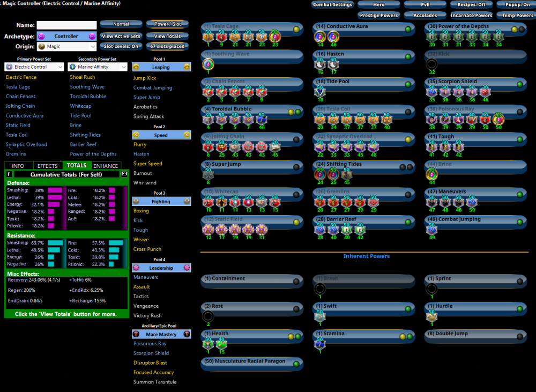The width and height of the screenshot is (536, 392).
Task: Toggle the Popup: On button
Action: tap(517, 5)
